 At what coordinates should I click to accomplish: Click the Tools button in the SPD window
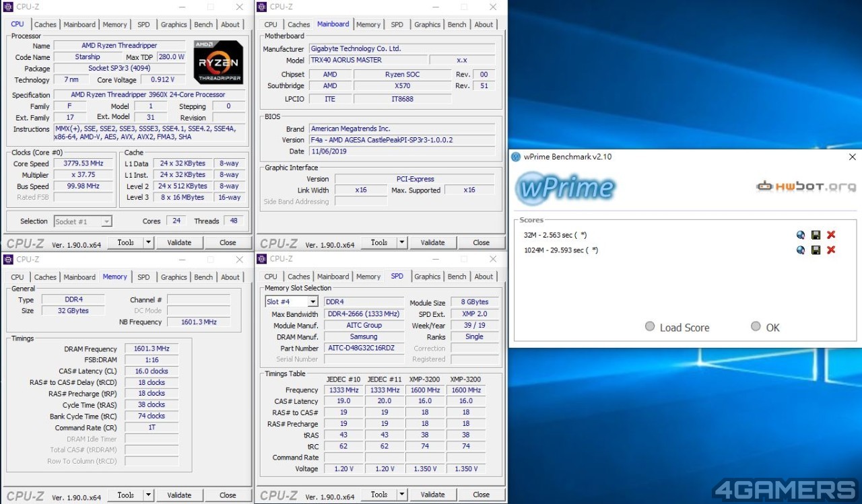[379, 495]
